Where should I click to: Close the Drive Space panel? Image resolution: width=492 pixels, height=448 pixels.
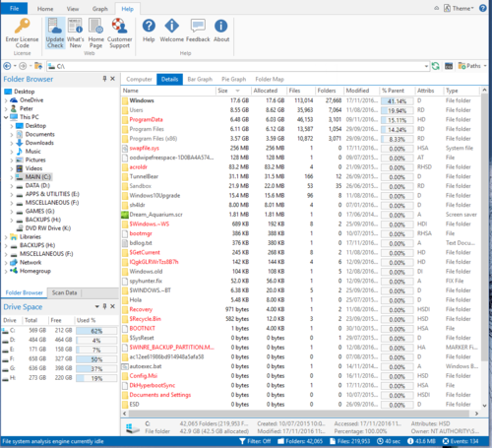point(112,306)
